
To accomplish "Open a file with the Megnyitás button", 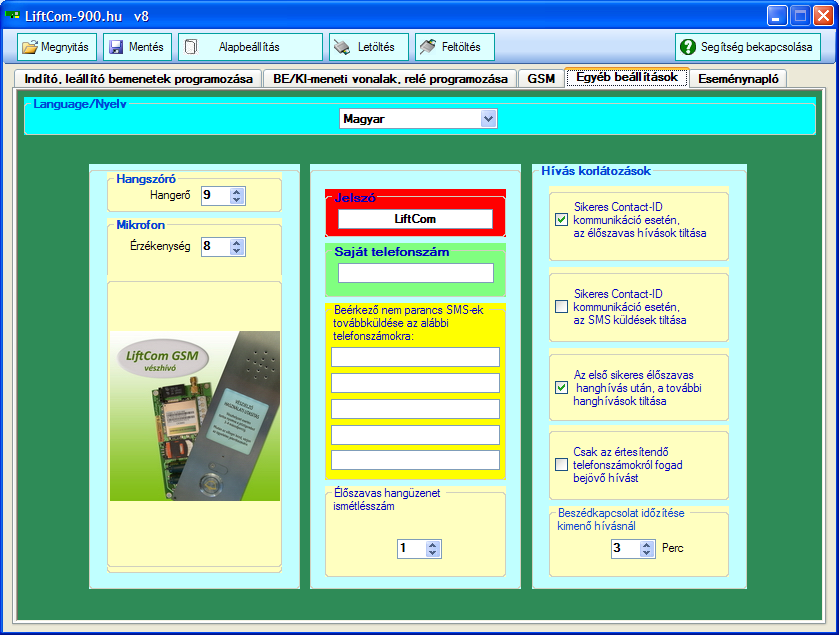I will pyautogui.click(x=57, y=47).
